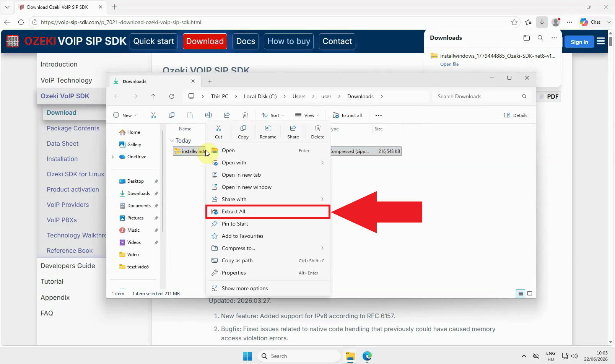Click the Sign in button
Viewport: 615px width, 364px height.
[x=579, y=42]
